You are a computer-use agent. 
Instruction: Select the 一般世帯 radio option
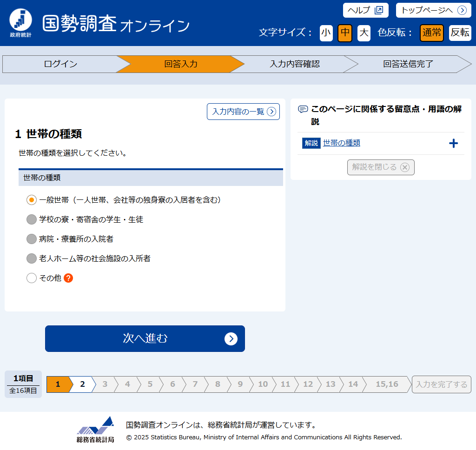[x=32, y=200]
